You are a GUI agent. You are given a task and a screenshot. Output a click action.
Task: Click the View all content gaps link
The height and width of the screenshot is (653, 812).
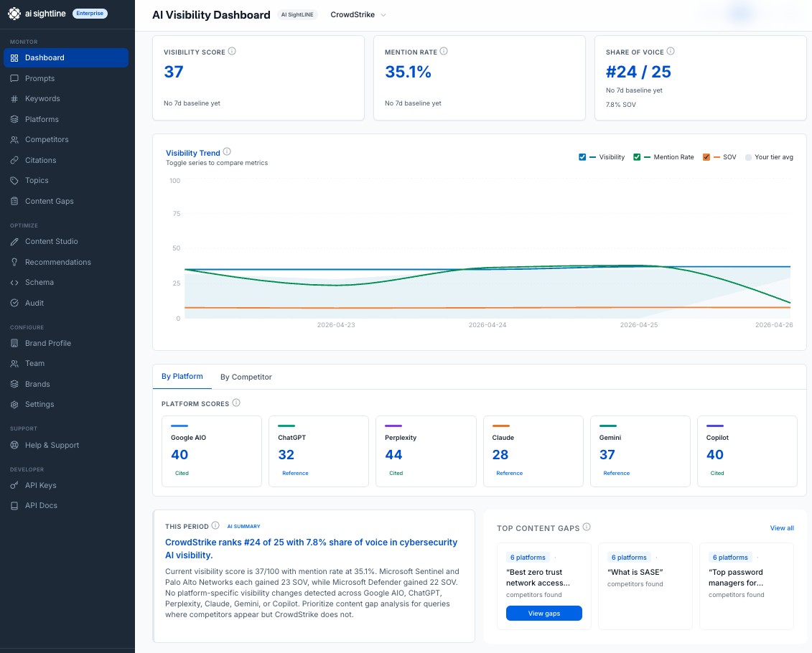point(781,528)
